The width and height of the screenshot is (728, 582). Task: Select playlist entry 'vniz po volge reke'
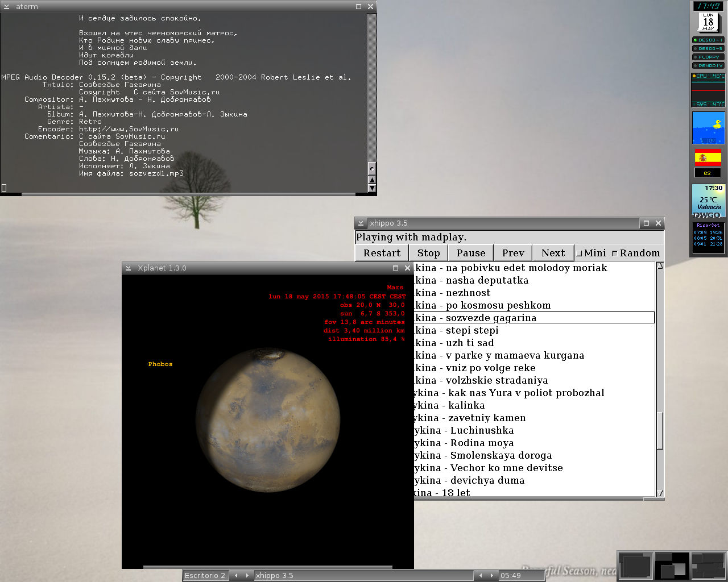click(x=534, y=368)
